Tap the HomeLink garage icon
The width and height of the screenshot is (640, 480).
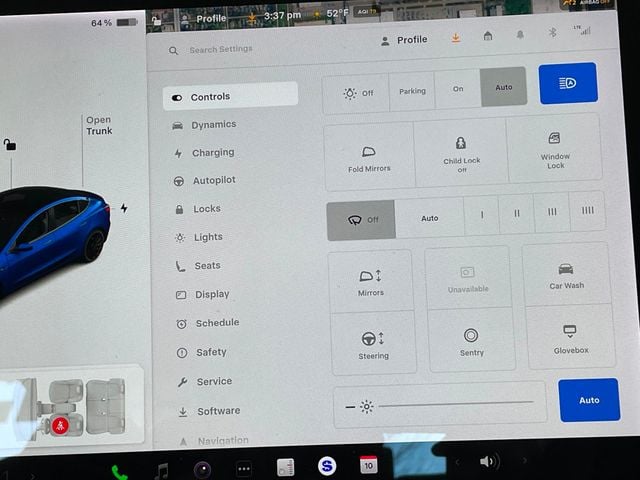point(488,36)
